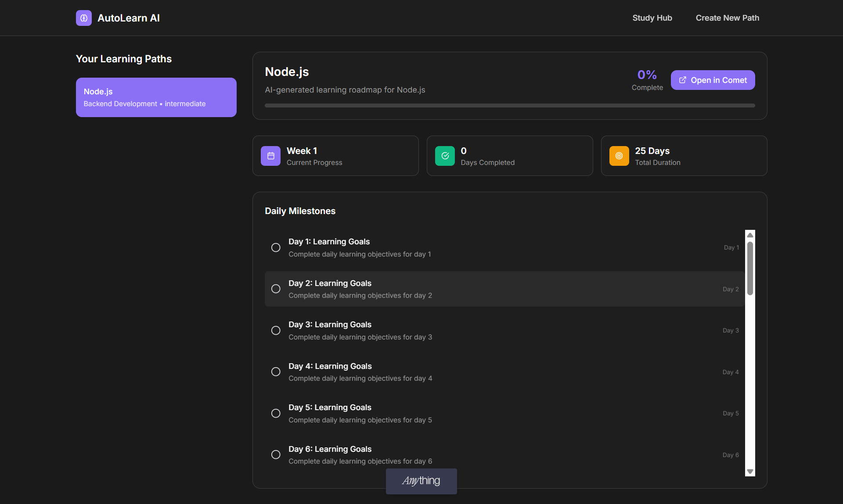Open the Study Hub nav item
This screenshot has height=504, width=843.
click(x=652, y=18)
